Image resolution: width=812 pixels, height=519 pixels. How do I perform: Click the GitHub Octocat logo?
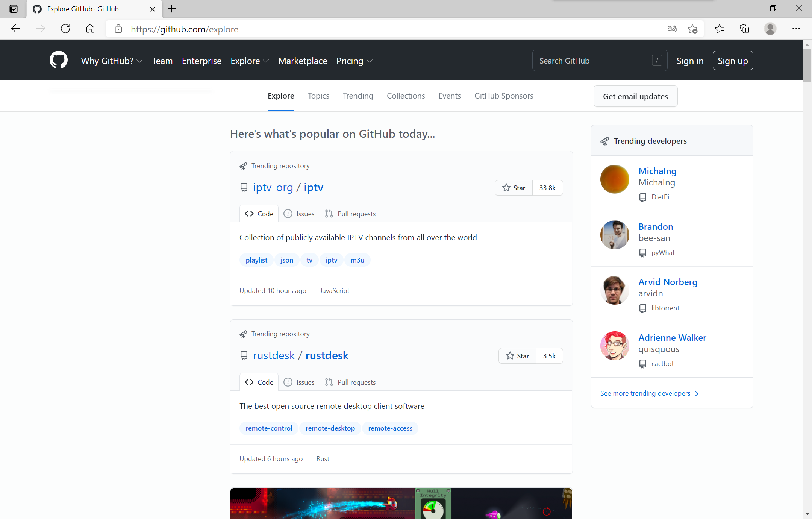coord(59,60)
